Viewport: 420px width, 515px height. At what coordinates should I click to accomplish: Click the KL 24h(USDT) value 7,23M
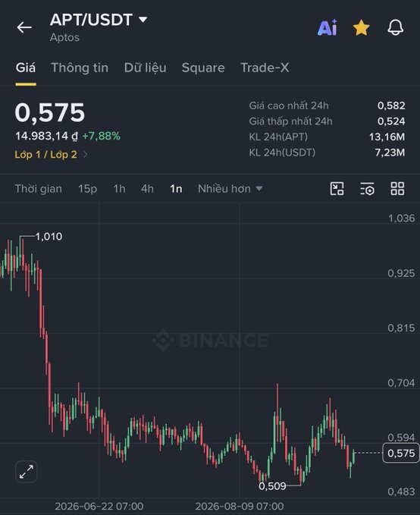pyautogui.click(x=390, y=152)
